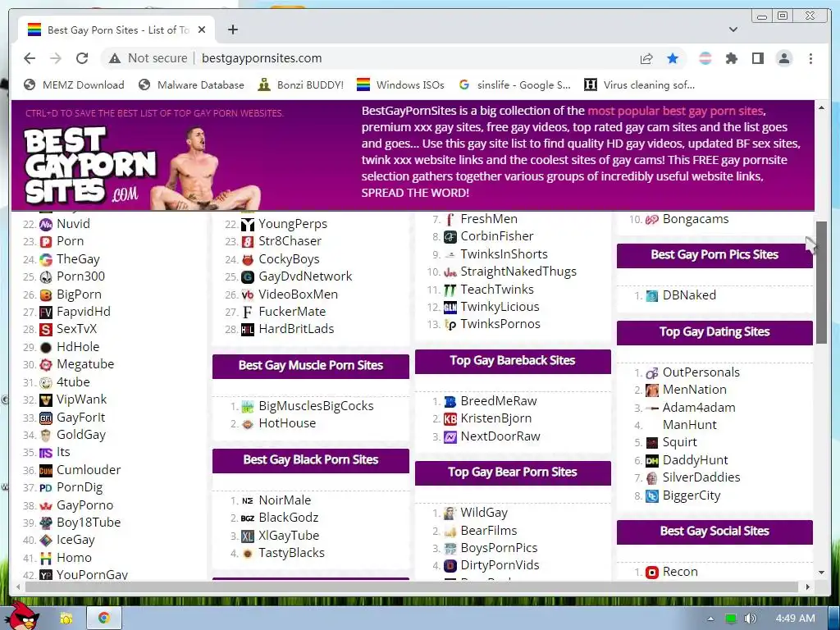The height and width of the screenshot is (630, 840).
Task: Open the Adam4adam link
Action: [x=699, y=407]
